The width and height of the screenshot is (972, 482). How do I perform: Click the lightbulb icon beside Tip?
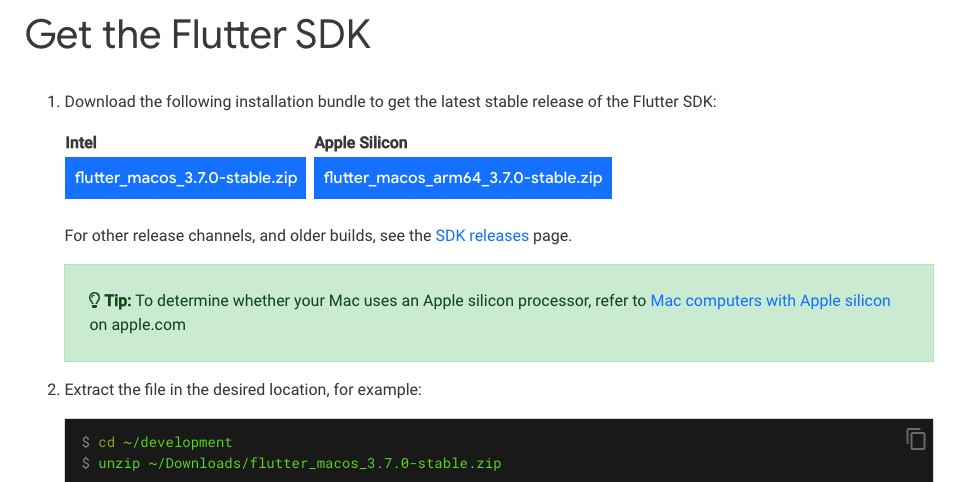point(94,301)
